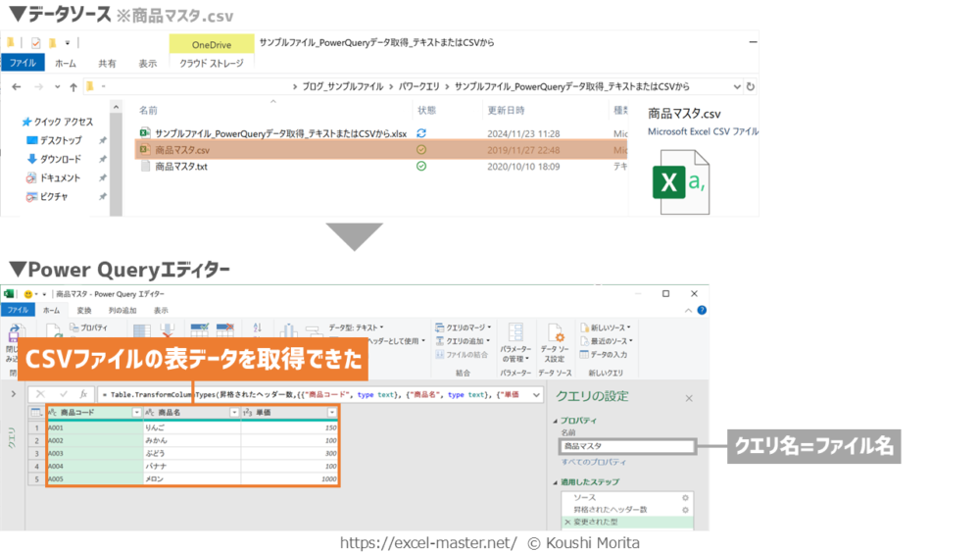Click the Explorer refresh button
Screen dimensions: 980x552
coord(750,86)
